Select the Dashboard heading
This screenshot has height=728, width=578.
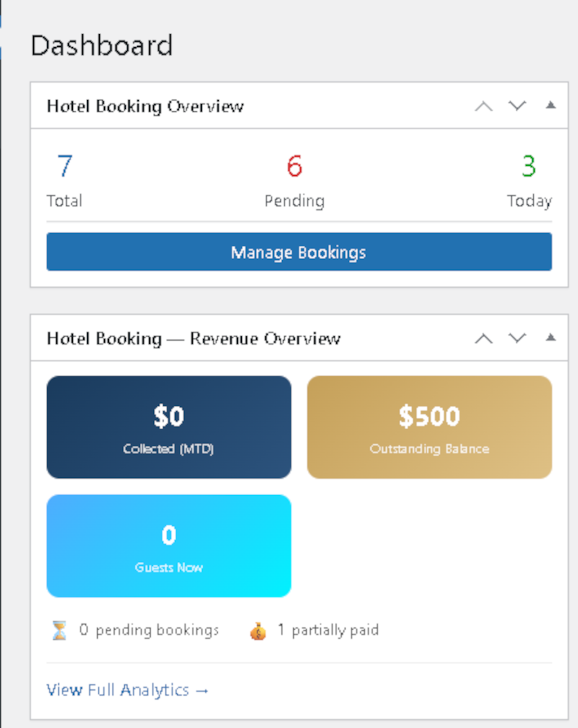click(x=102, y=45)
